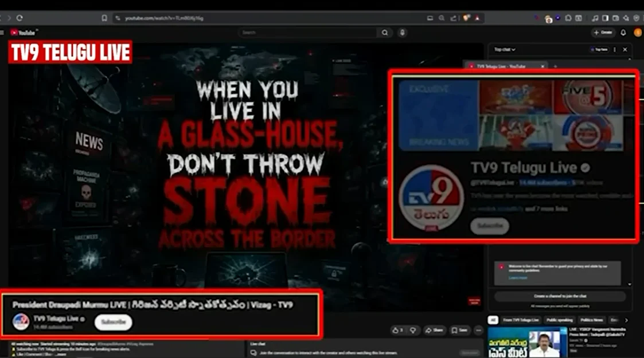Screen dimensions: 644x358
Task: Close the live chat panel
Action: [625, 50]
